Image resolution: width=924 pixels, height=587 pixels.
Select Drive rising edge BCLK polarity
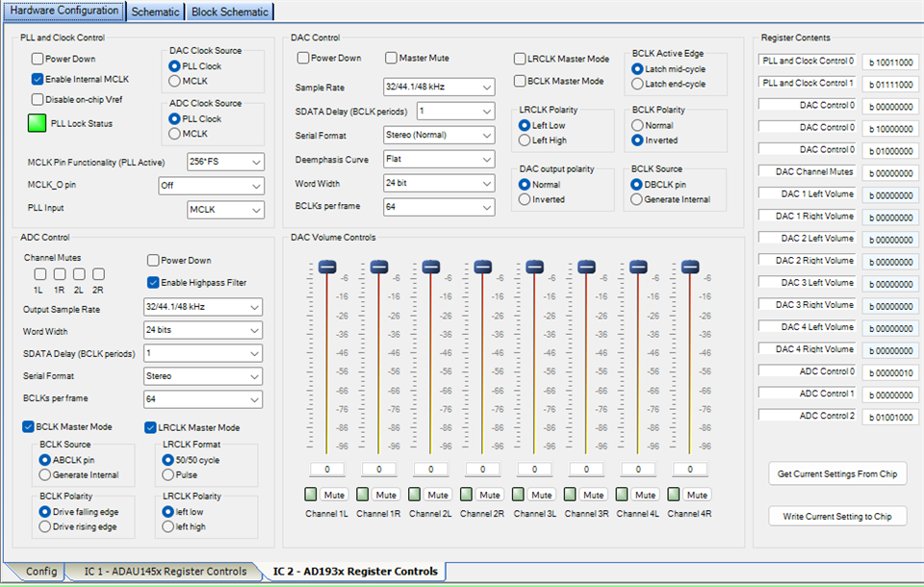click(x=45, y=526)
